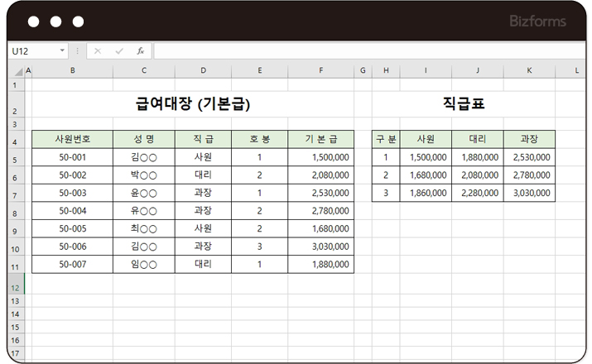
Task: Click the formula bar resize dots handle
Action: click(77, 51)
